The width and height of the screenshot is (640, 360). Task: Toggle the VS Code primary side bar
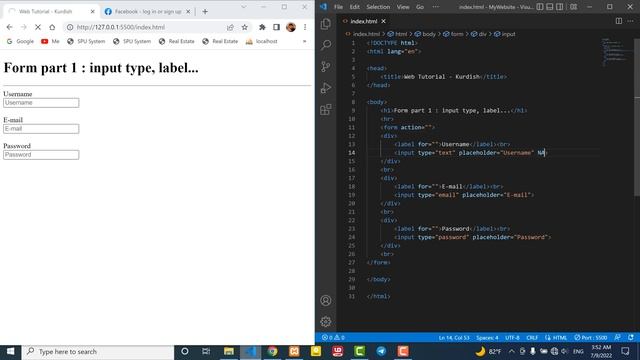tap(540, 7)
